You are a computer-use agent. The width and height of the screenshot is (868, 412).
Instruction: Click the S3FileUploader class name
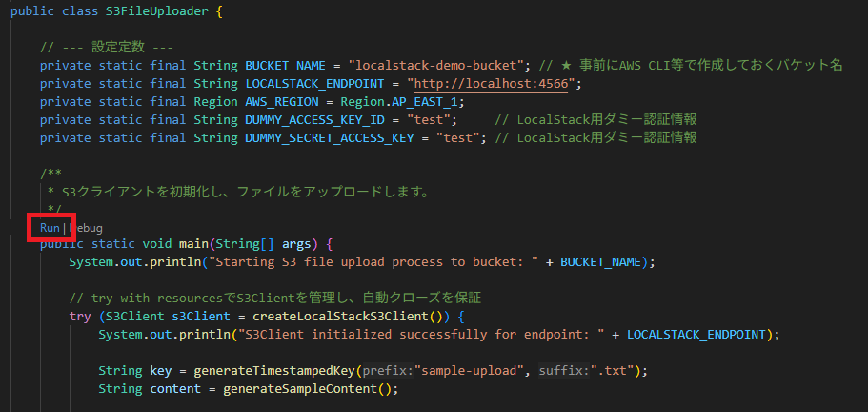(158, 11)
